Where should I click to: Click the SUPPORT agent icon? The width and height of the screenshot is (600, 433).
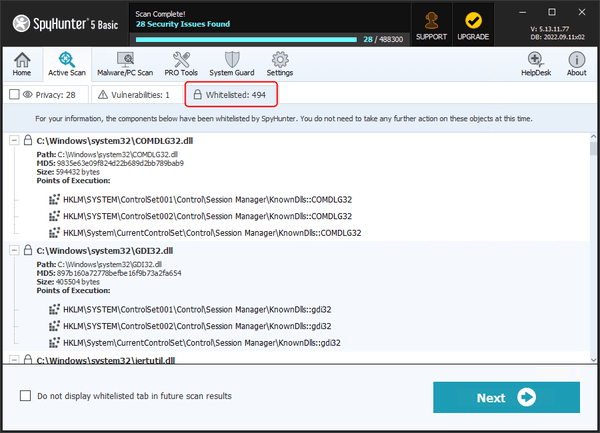432,24
